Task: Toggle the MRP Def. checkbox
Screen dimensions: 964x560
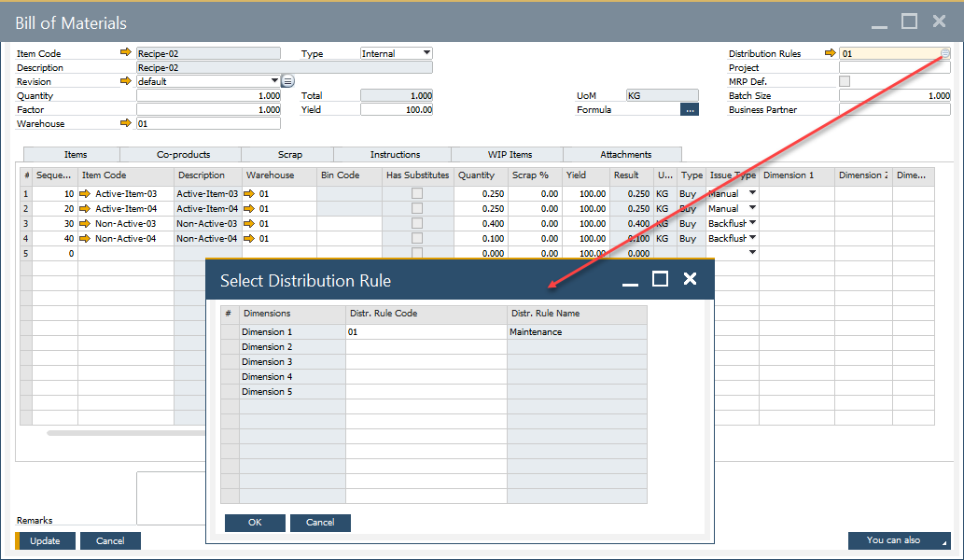Action: coord(845,81)
